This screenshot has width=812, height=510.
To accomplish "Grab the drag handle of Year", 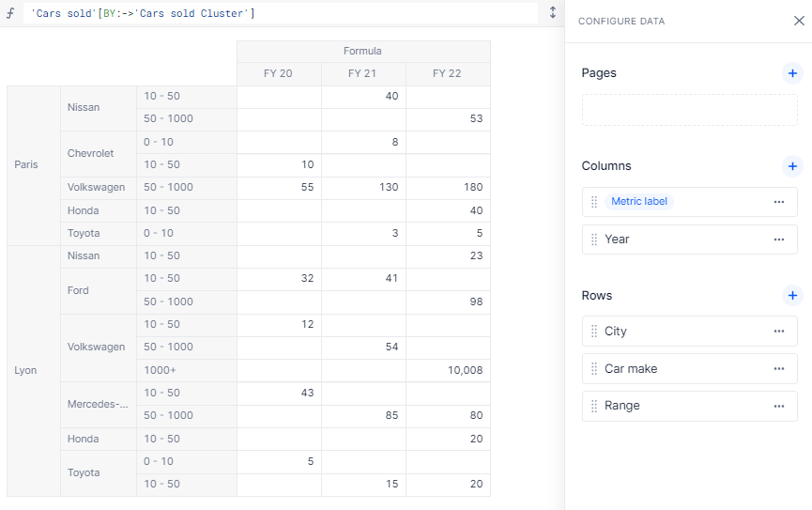I will 594,240.
